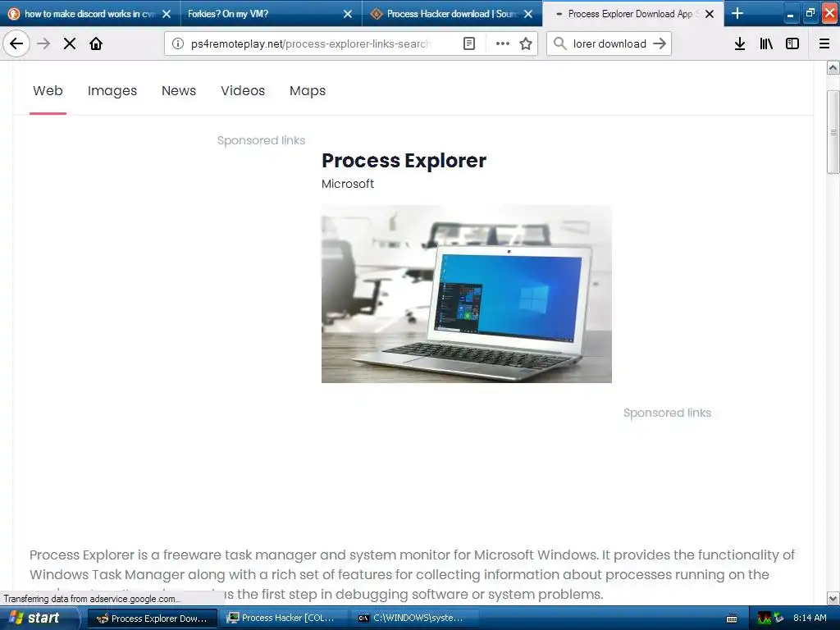Screen dimensions: 840x630
Task: Bookmark this page with the star
Action: 526,43
